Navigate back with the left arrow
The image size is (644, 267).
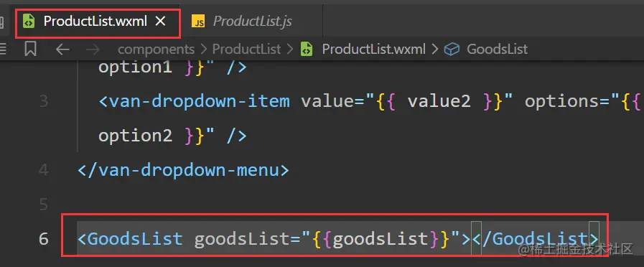pyautogui.click(x=62, y=50)
